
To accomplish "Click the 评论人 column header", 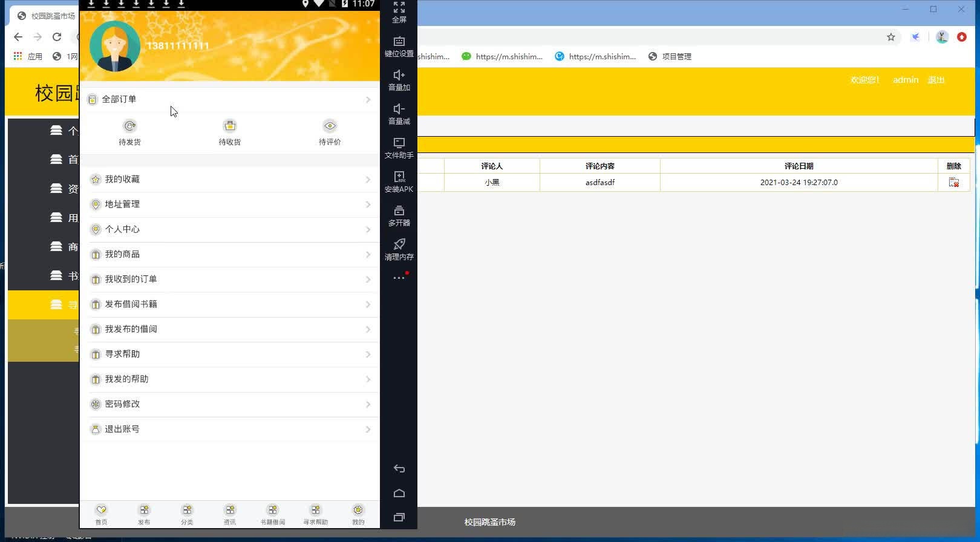I will coord(492,166).
